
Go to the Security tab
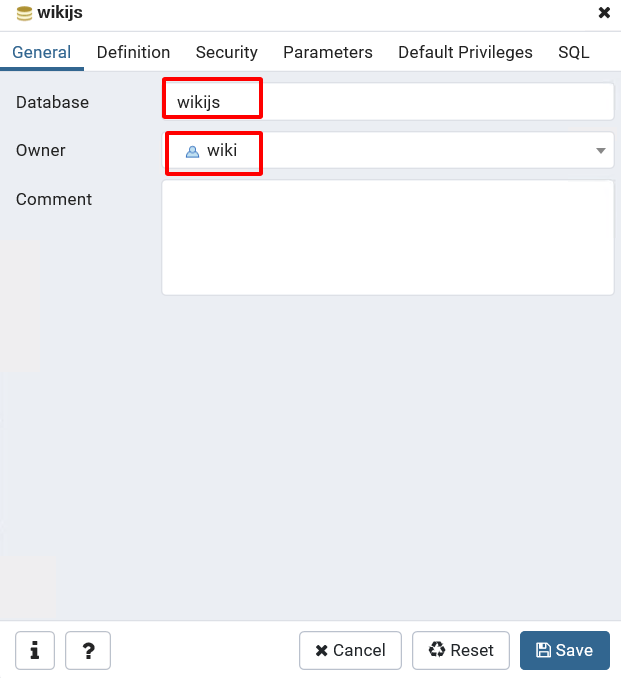[x=226, y=53]
